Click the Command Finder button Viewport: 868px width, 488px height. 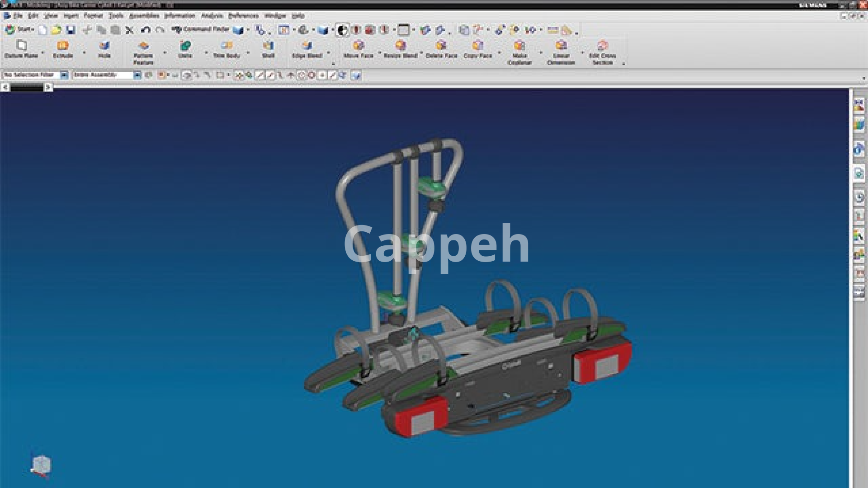pyautogui.click(x=201, y=30)
